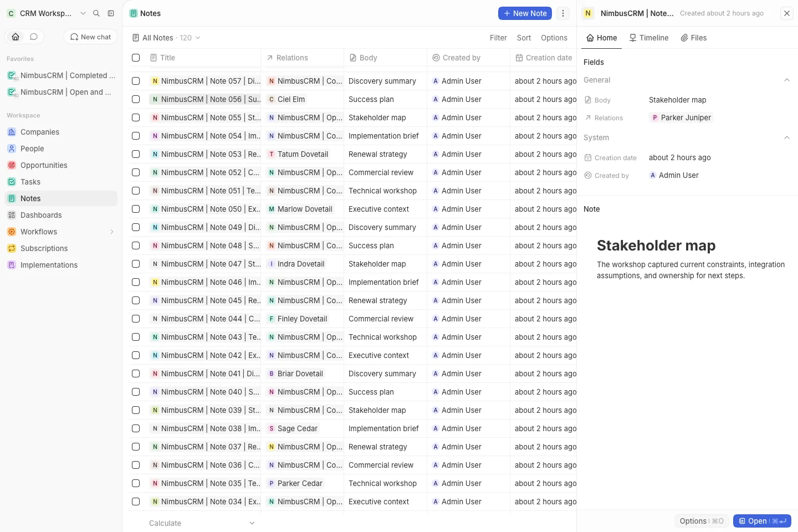The width and height of the screenshot is (798, 532).
Task: Click the Sort button
Action: pyautogui.click(x=524, y=38)
